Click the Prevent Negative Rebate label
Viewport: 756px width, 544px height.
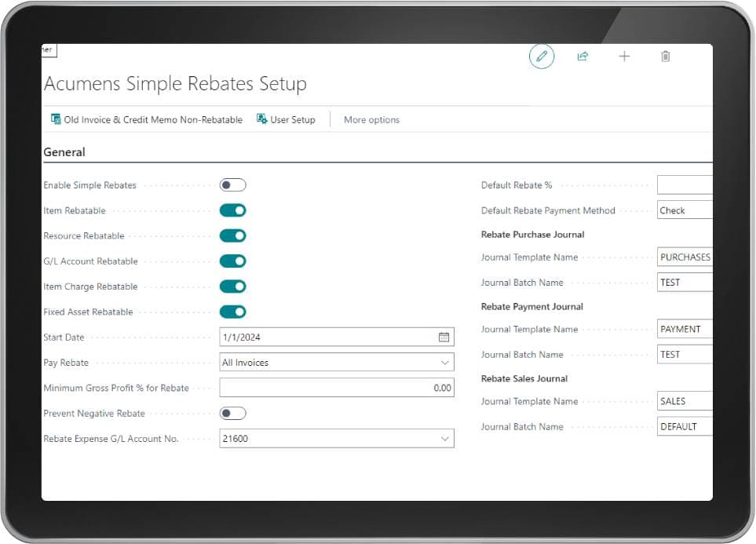pyautogui.click(x=94, y=414)
